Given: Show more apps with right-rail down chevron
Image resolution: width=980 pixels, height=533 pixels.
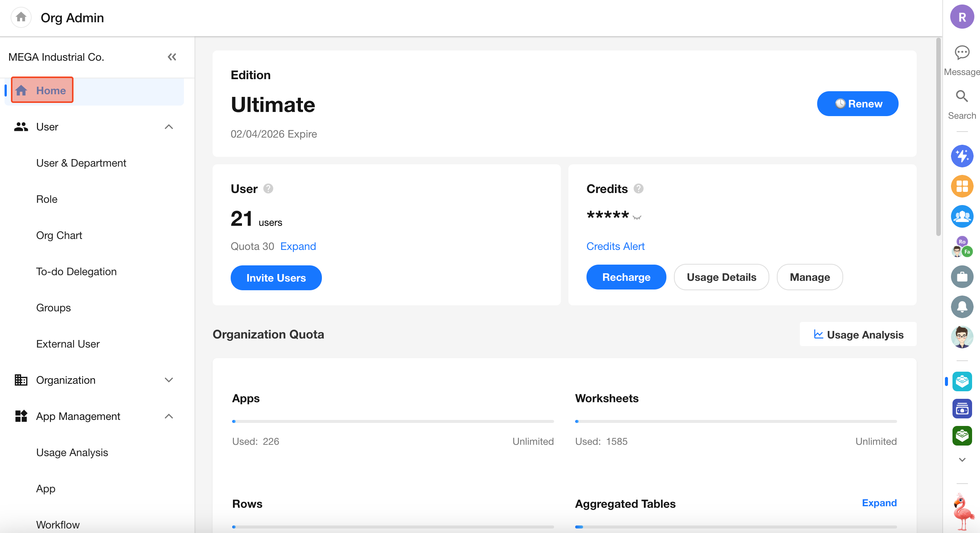Looking at the screenshot, I should [x=962, y=459].
